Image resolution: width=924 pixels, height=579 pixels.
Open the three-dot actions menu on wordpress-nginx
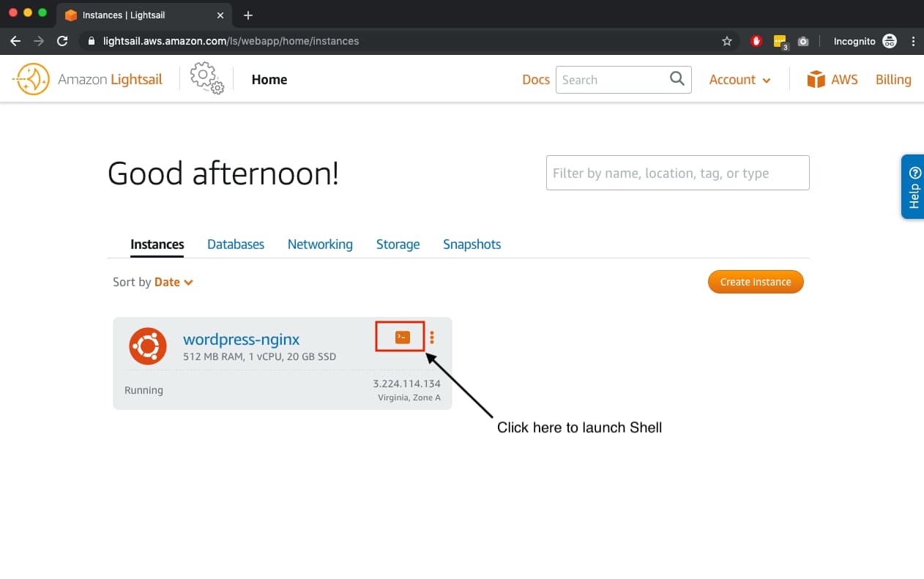[432, 337]
